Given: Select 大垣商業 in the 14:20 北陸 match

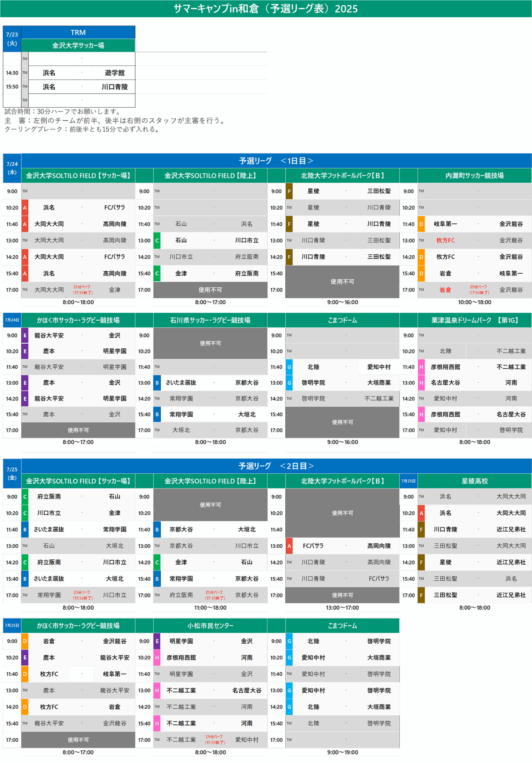Looking at the screenshot, I should point(379,707).
